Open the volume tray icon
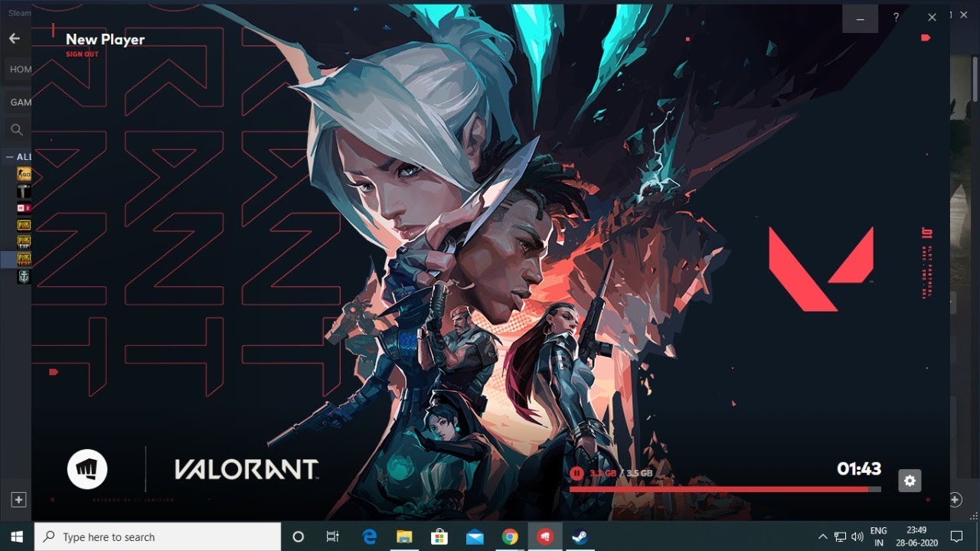 tap(857, 536)
